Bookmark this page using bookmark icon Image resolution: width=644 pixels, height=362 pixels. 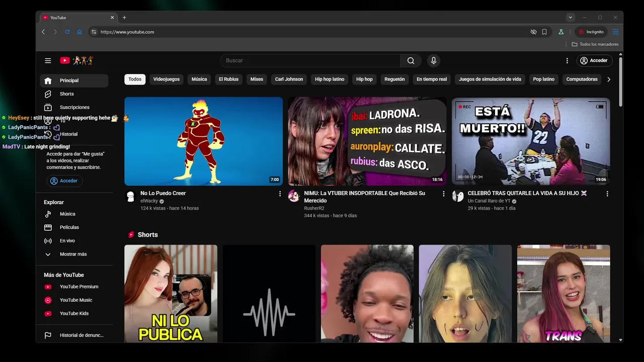tap(544, 32)
